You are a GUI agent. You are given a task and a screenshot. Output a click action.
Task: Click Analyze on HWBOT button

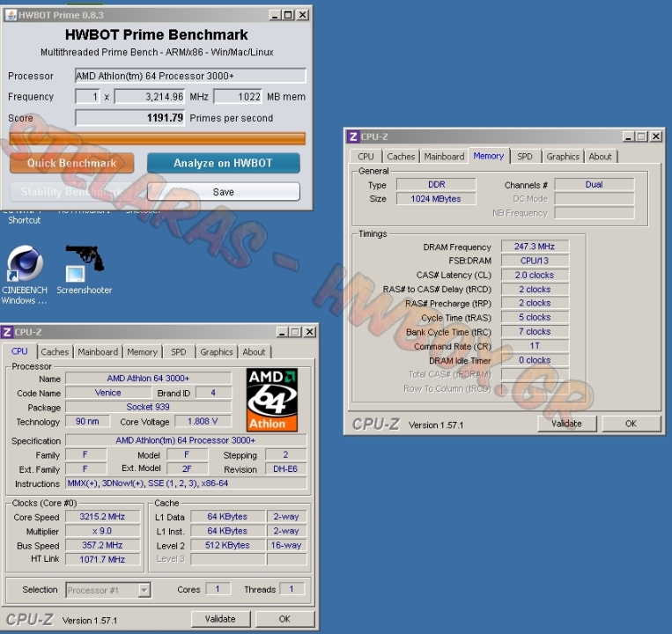click(224, 163)
